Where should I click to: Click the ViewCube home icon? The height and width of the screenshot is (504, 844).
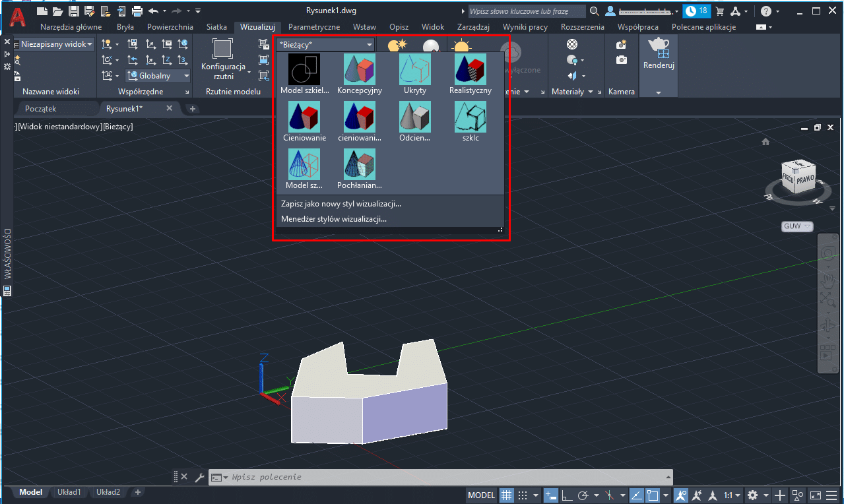(765, 142)
